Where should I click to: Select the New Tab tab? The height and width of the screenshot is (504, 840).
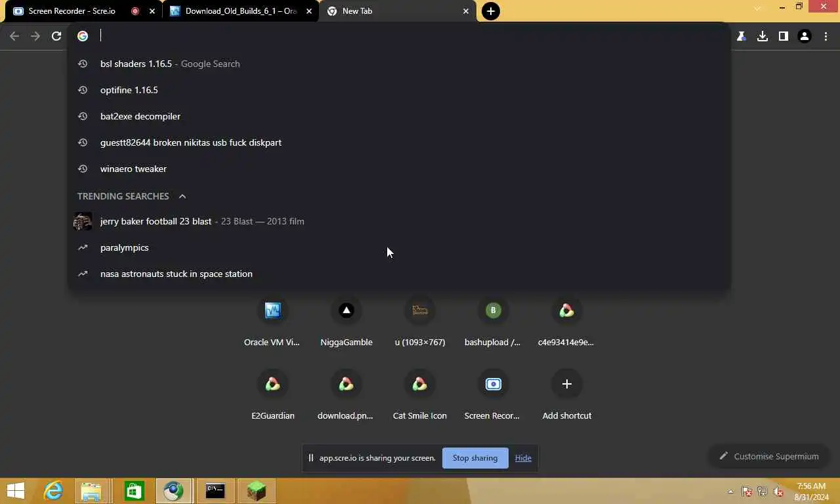pos(397,11)
